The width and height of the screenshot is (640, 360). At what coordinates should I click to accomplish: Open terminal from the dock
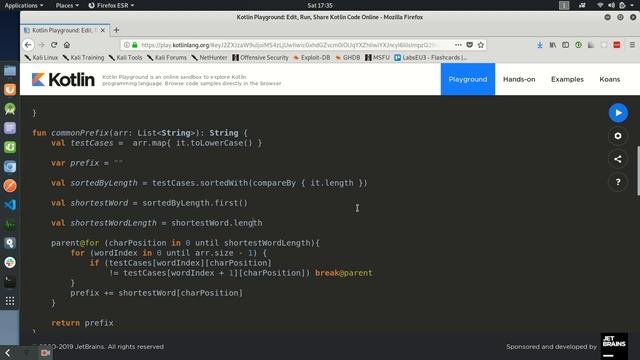pos(10,282)
